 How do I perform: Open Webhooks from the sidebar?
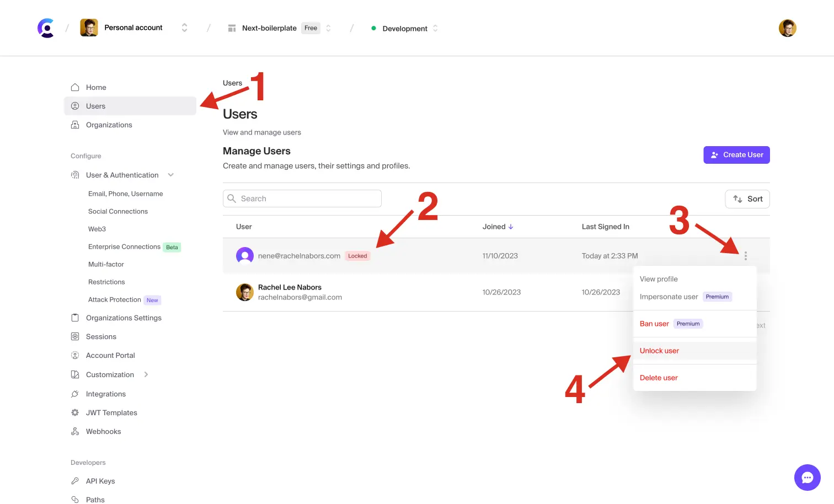point(103,432)
